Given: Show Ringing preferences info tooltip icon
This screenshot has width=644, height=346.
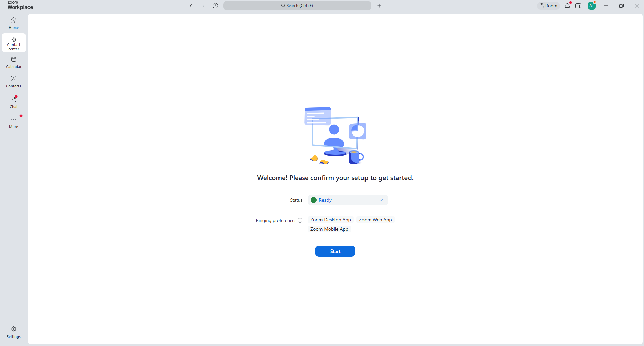Looking at the screenshot, I should 300,220.
